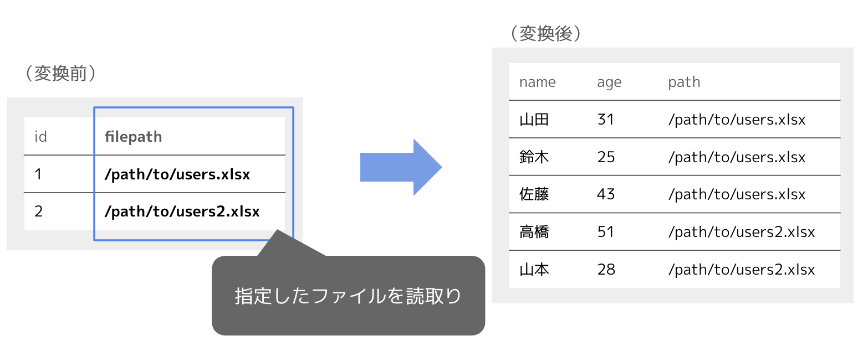Click the path column header
Screen dimensions: 868x351
[x=684, y=82]
